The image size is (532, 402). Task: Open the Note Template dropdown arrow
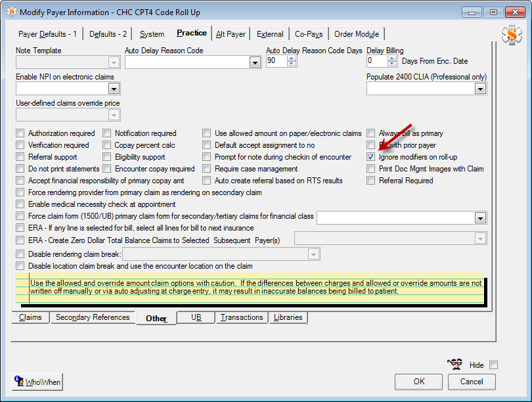114,62
